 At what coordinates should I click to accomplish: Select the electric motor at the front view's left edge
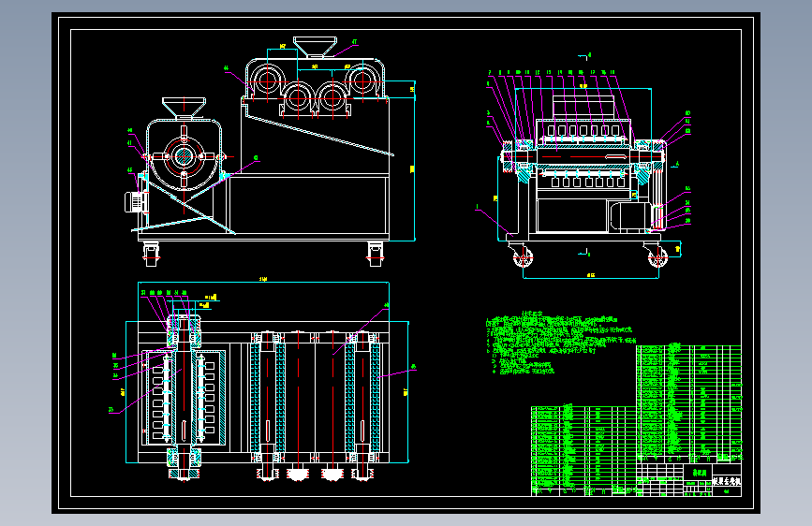(136, 201)
